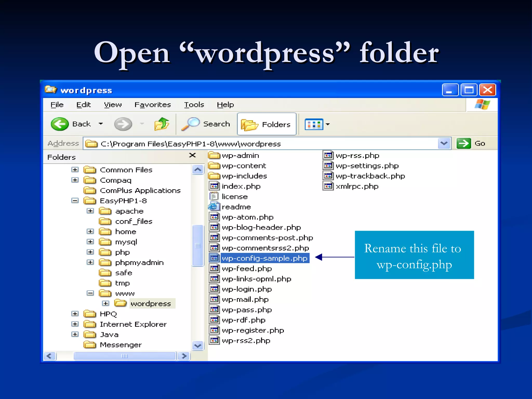Image resolution: width=532 pixels, height=399 pixels.
Task: Collapse the www folder node
Action: [90, 293]
